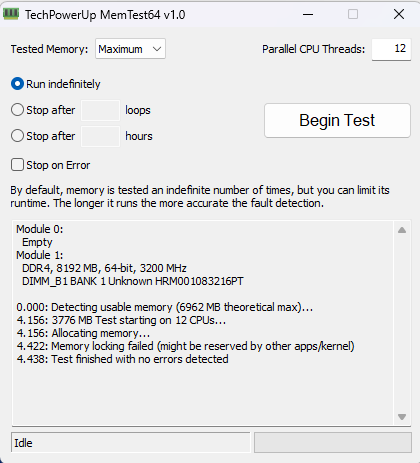Click the MemTest64 RAM icon in title bar

[x=11, y=14]
